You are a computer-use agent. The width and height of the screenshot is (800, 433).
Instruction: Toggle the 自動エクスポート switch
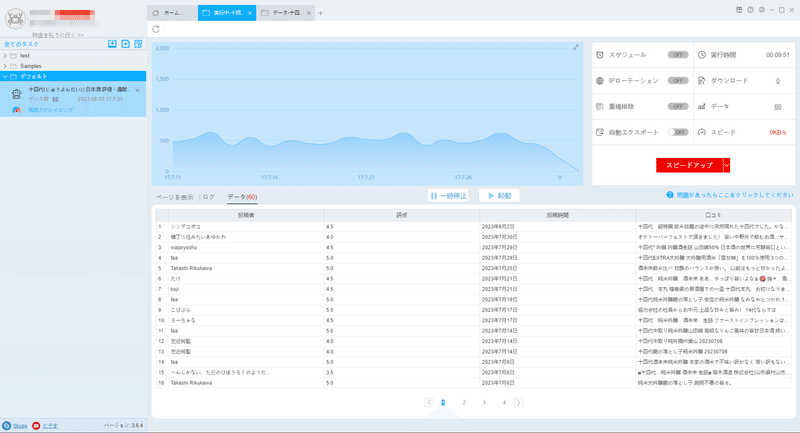[678, 132]
